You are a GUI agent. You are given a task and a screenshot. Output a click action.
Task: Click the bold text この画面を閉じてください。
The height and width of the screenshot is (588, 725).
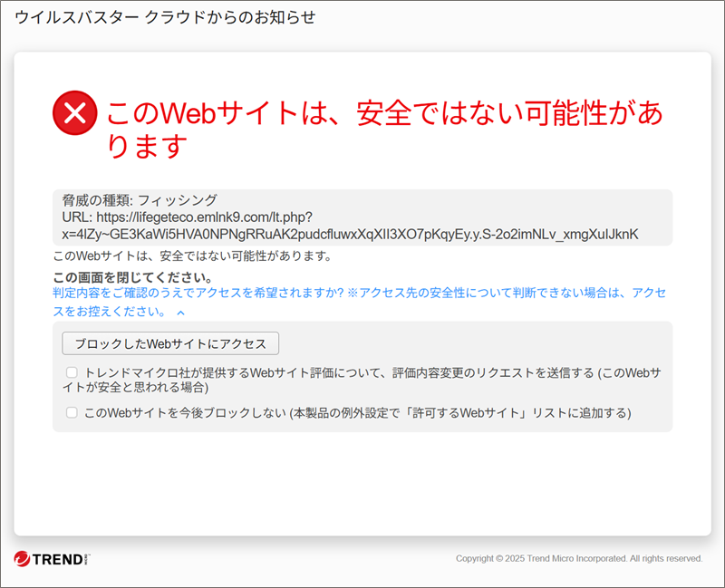[x=133, y=277]
